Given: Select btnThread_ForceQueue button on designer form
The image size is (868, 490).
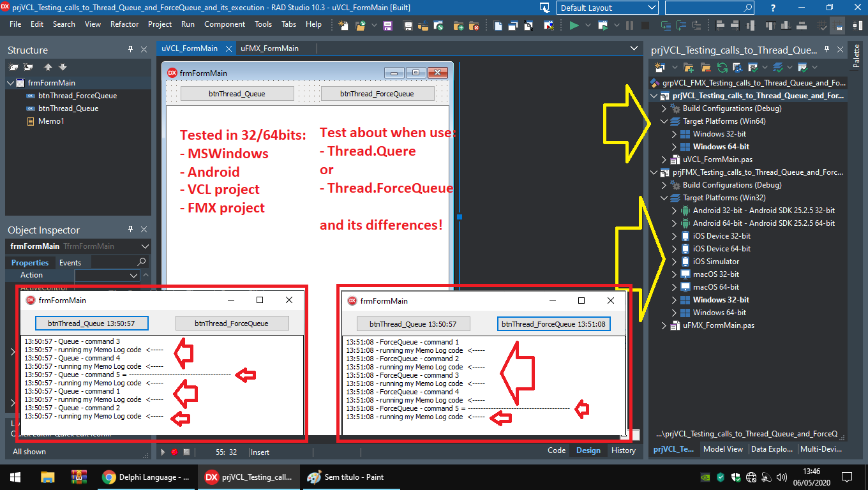Looking at the screenshot, I should [x=377, y=94].
